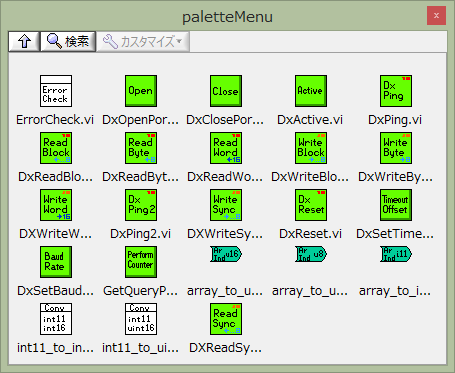Click the DxClosePor... label
455x373 pixels.
(x=225, y=120)
